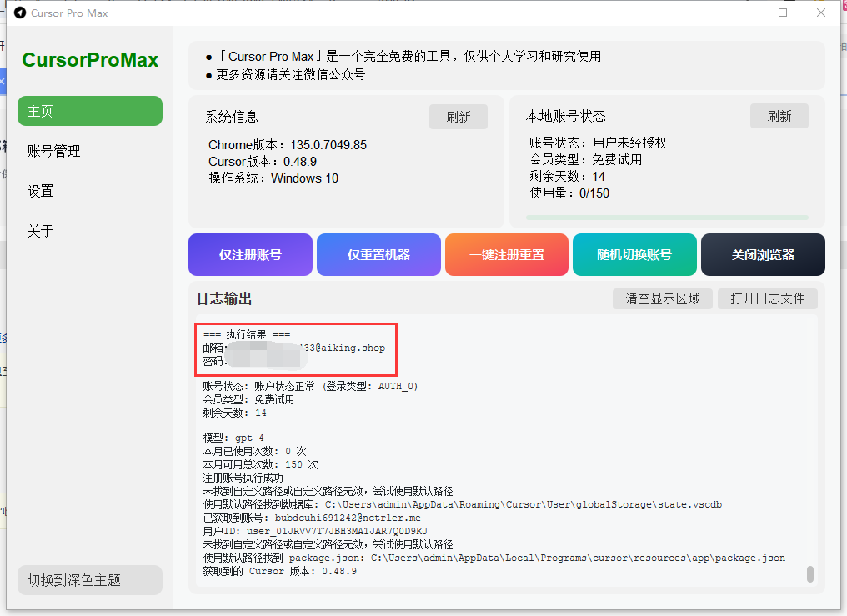Refresh the 本地账号状态 panel

pos(779,116)
